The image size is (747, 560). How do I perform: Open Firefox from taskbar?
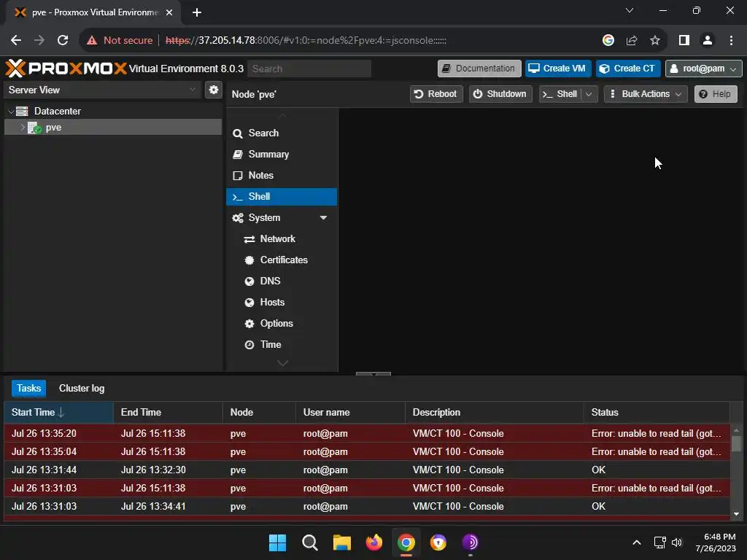[374, 542]
